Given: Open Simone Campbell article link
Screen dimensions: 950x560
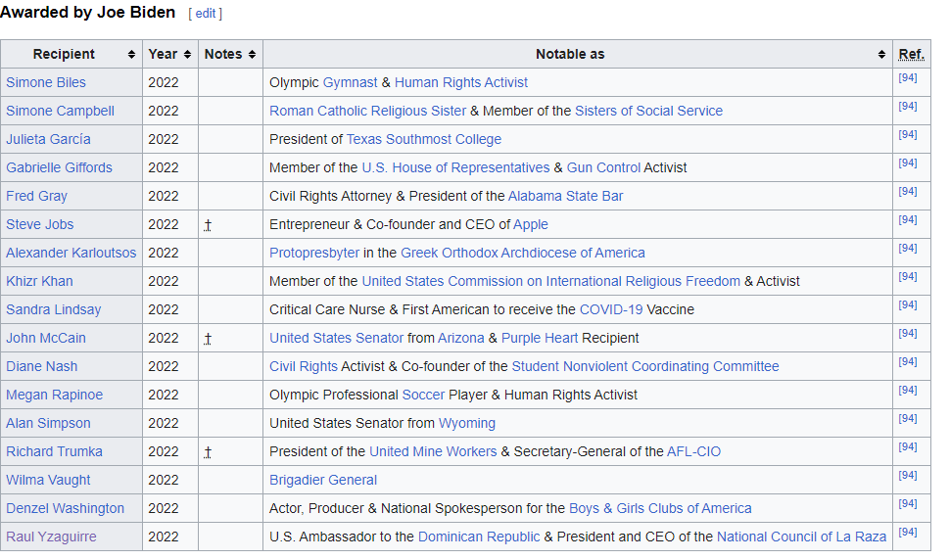Looking at the screenshot, I should 60,111.
